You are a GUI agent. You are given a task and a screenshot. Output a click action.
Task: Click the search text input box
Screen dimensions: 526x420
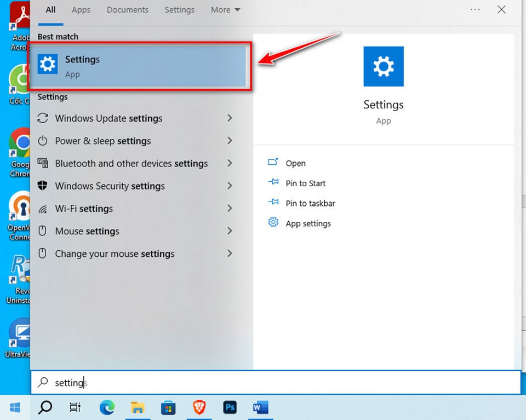pyautogui.click(x=276, y=382)
